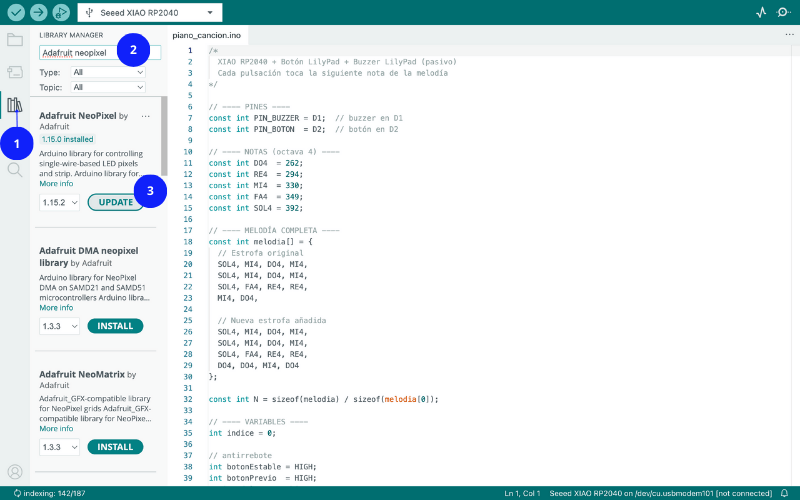The height and width of the screenshot is (500, 800).
Task: Click the notification bell in status bar
Action: pyautogui.click(x=784, y=493)
